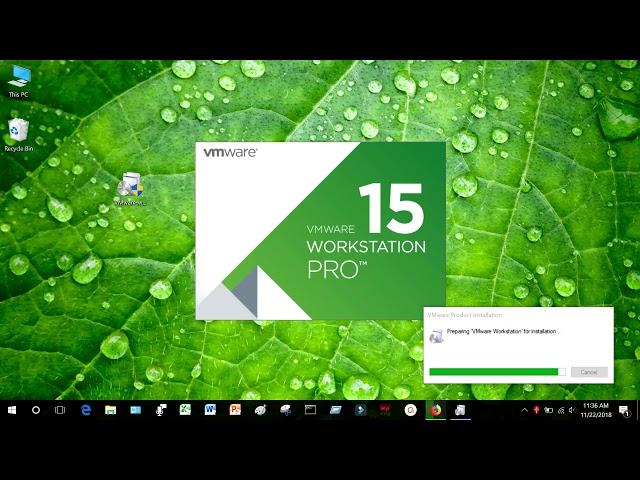Select the VMware installer desktop icon
640x480 pixels.
coord(130,189)
